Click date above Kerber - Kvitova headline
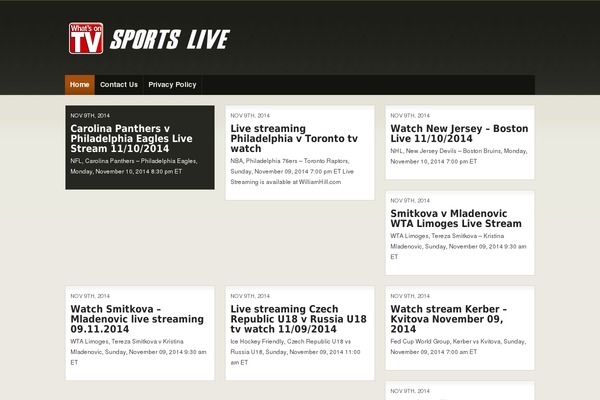 [x=410, y=296]
